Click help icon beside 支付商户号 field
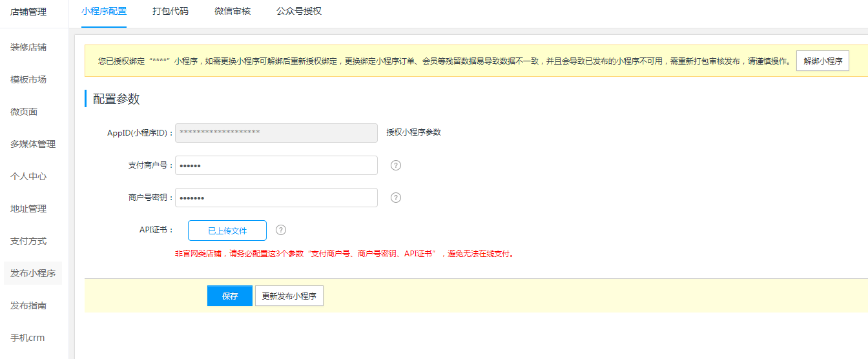868x359 pixels. (396, 165)
